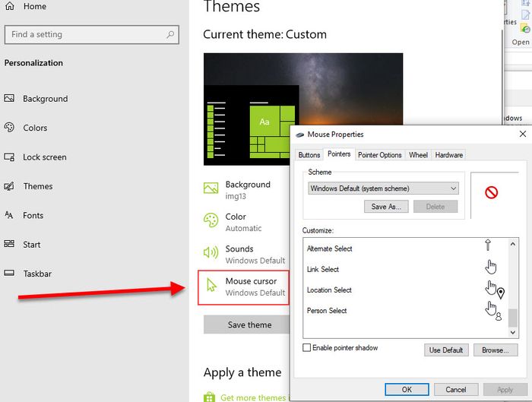
Task: Click the mouse icon in Mouse Properties title bar
Action: pyautogui.click(x=300, y=135)
